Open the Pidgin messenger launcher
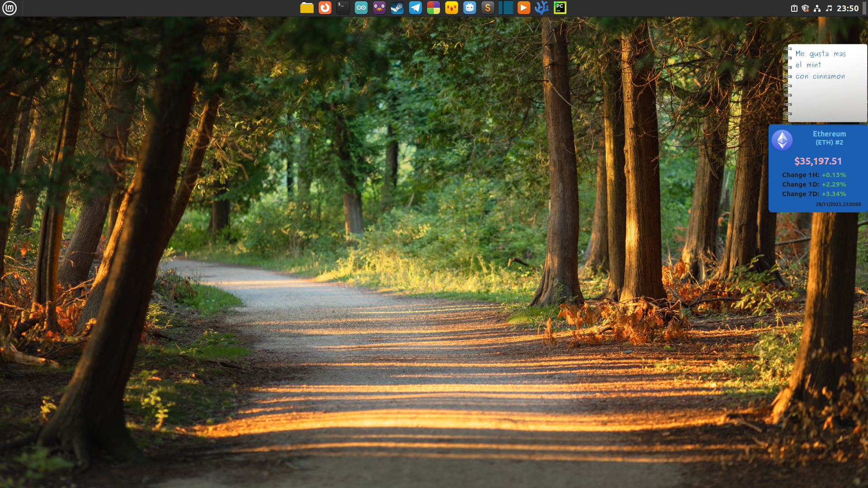868x488 pixels. coord(379,8)
